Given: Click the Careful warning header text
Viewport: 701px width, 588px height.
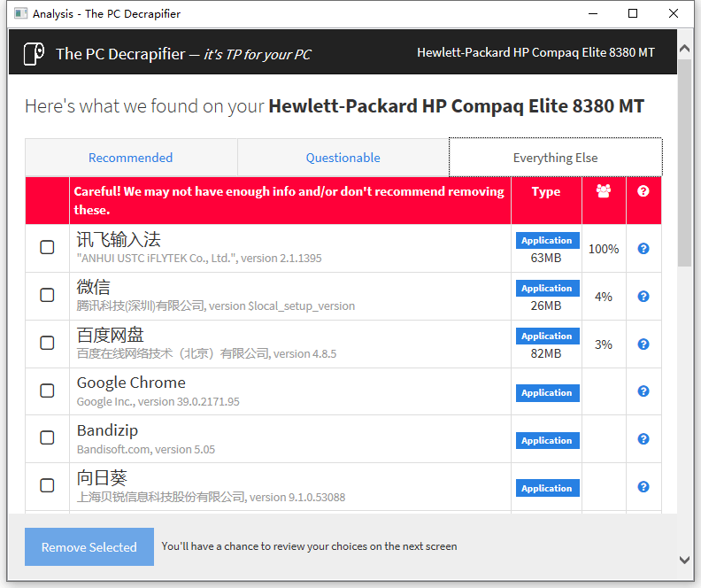Looking at the screenshot, I should pyautogui.click(x=289, y=200).
